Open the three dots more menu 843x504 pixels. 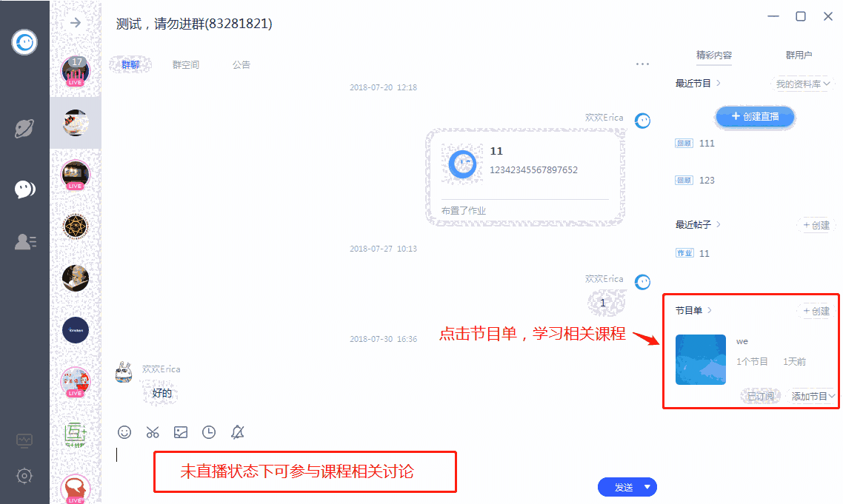[642, 64]
